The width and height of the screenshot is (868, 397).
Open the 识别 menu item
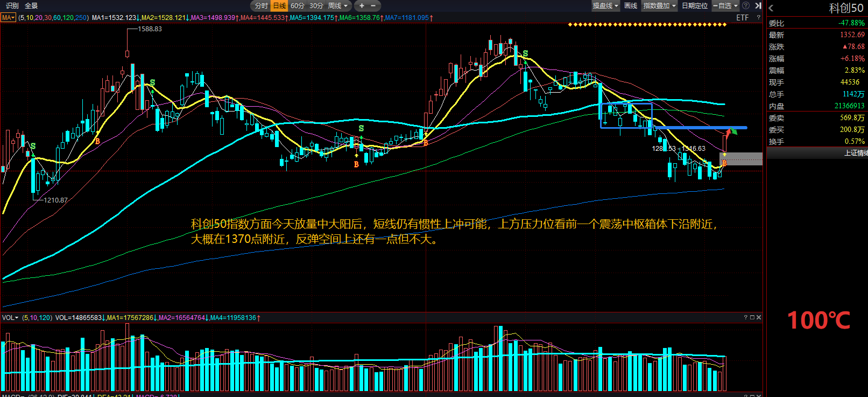[12, 6]
